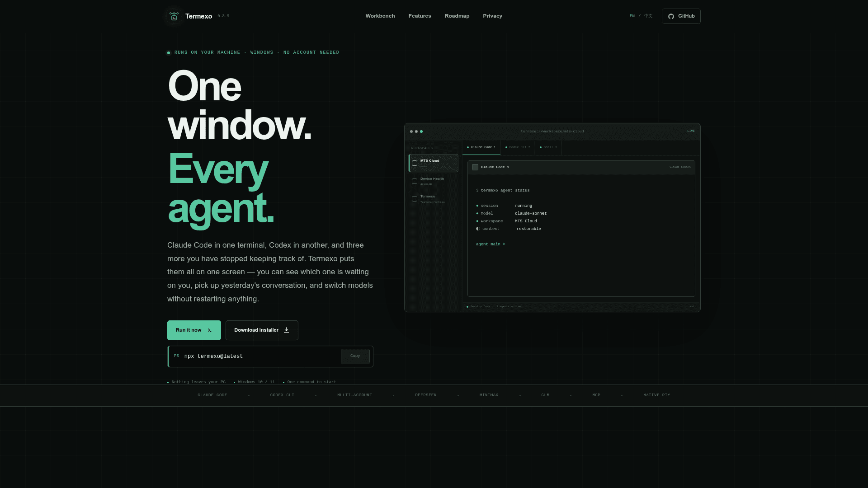Click the square icon beside the sidebar Termexo workspace
The image size is (868, 488).
tap(415, 199)
